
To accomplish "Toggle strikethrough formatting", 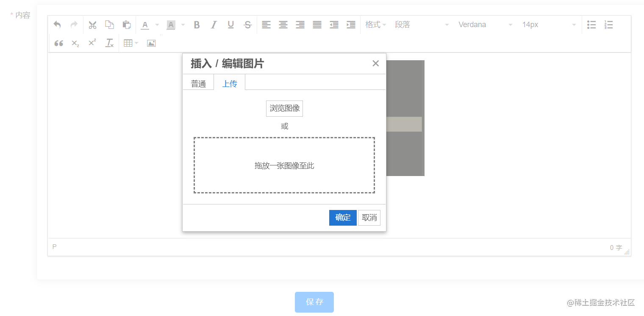I will click(248, 25).
